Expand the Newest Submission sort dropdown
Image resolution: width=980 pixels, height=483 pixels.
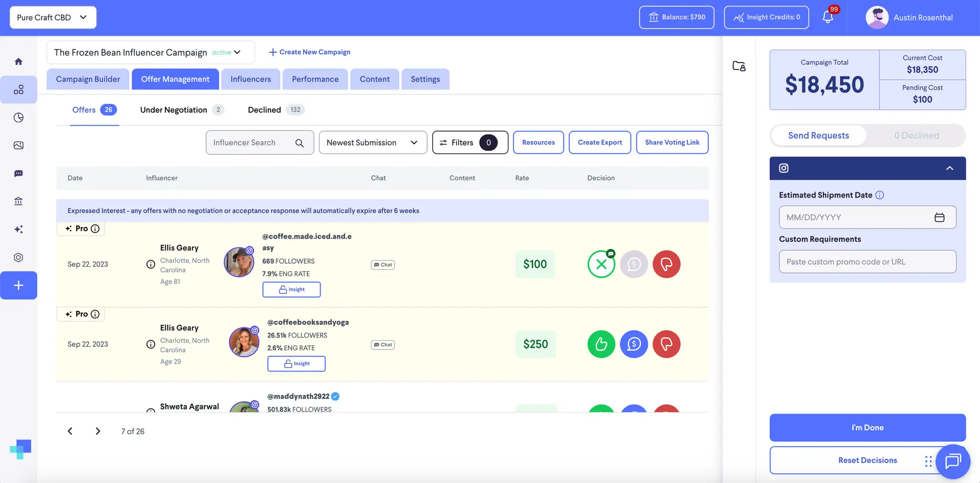373,142
